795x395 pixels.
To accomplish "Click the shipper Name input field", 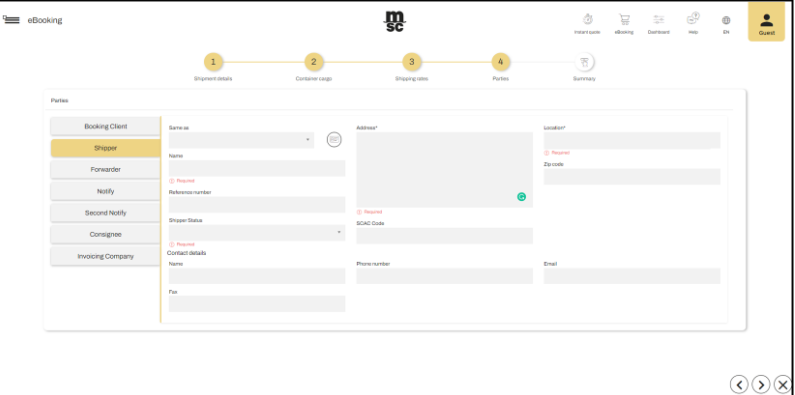I will point(257,168).
